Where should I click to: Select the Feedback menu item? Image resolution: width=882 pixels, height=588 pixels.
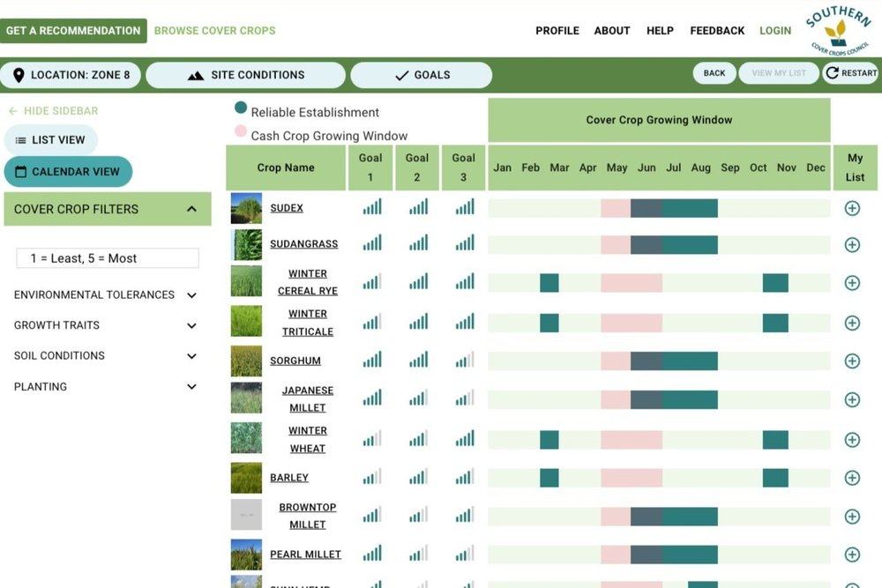[717, 30]
